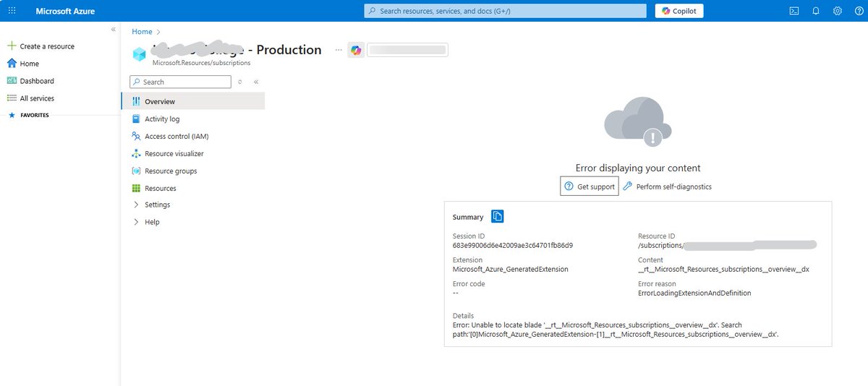Click Perform self-diagnostics
Image resolution: width=868 pixels, height=386 pixels.
point(667,186)
